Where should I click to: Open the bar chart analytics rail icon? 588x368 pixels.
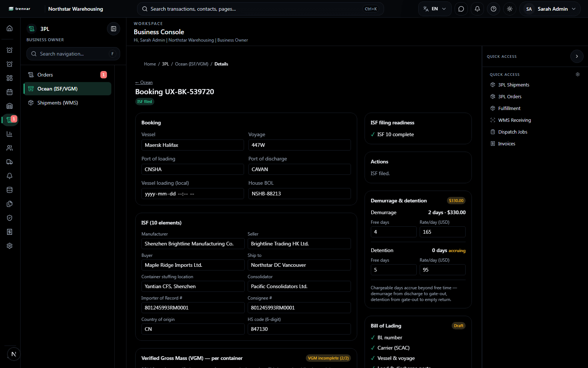click(10, 134)
